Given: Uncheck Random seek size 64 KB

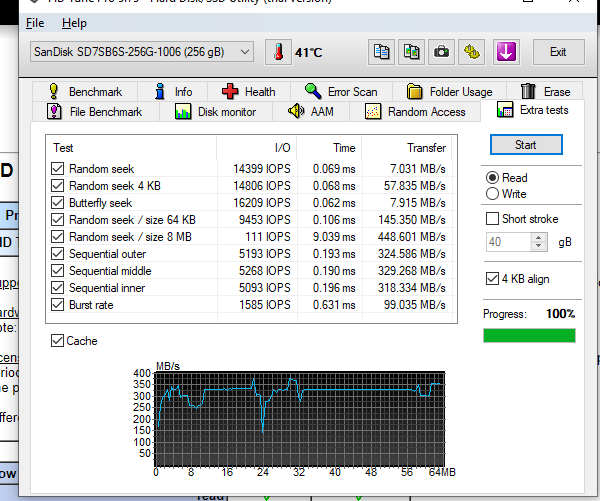Looking at the screenshot, I should pyautogui.click(x=57, y=220).
